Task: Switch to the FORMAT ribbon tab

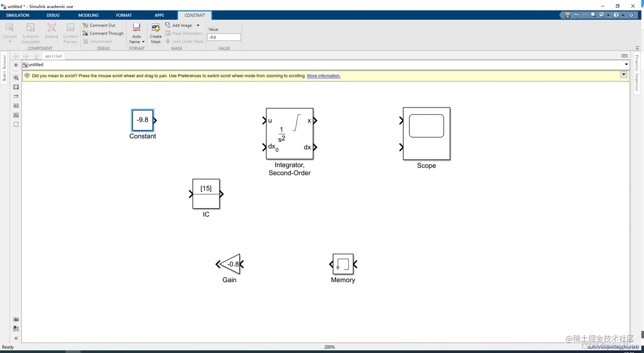Action: pyautogui.click(x=124, y=15)
